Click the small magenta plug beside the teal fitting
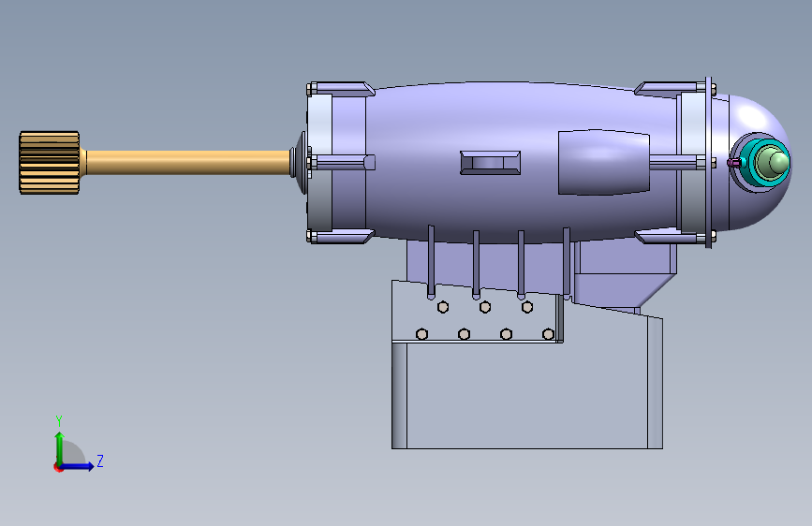 (x=734, y=163)
